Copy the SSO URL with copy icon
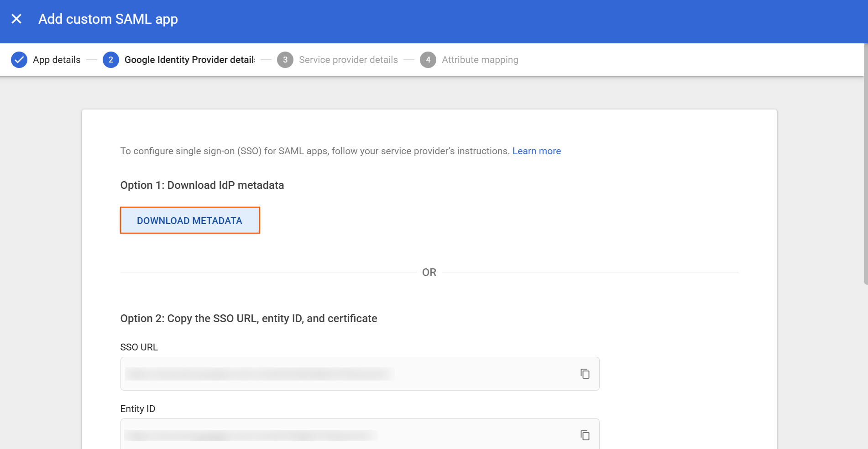Image resolution: width=868 pixels, height=449 pixels. (585, 374)
